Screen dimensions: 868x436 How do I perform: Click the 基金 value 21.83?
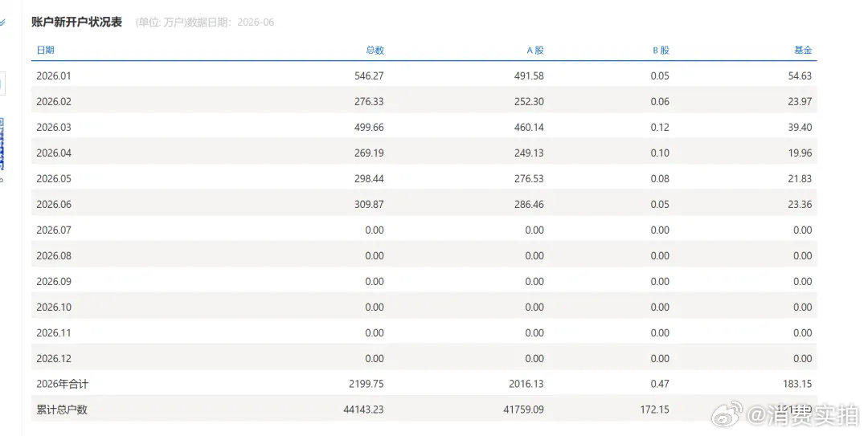(x=800, y=179)
